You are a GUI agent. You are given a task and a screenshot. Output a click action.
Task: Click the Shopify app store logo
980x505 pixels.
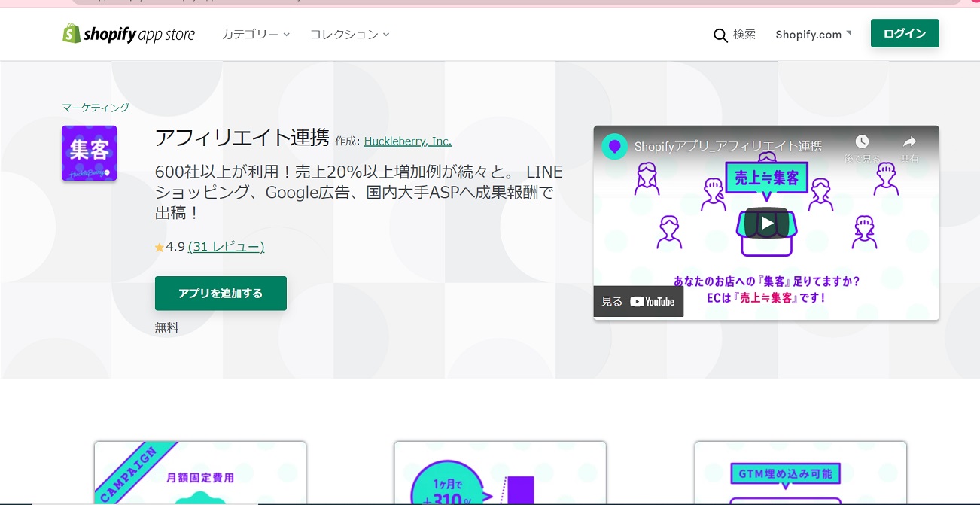(x=129, y=34)
